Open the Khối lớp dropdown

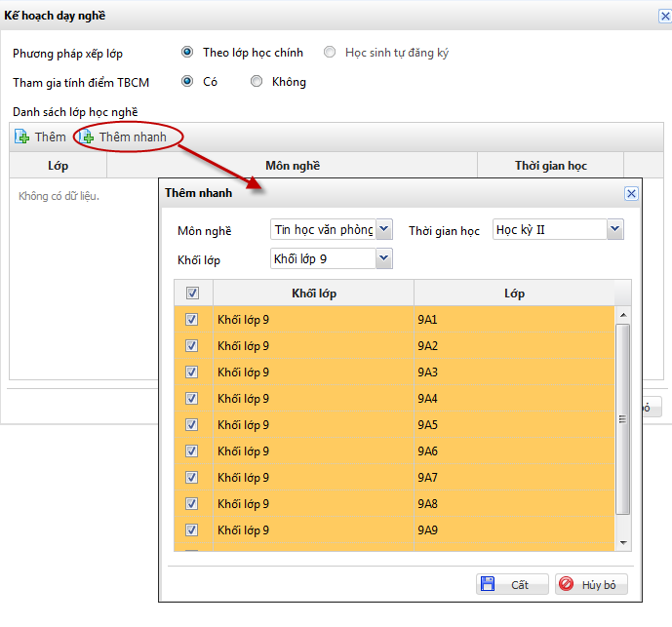(383, 258)
